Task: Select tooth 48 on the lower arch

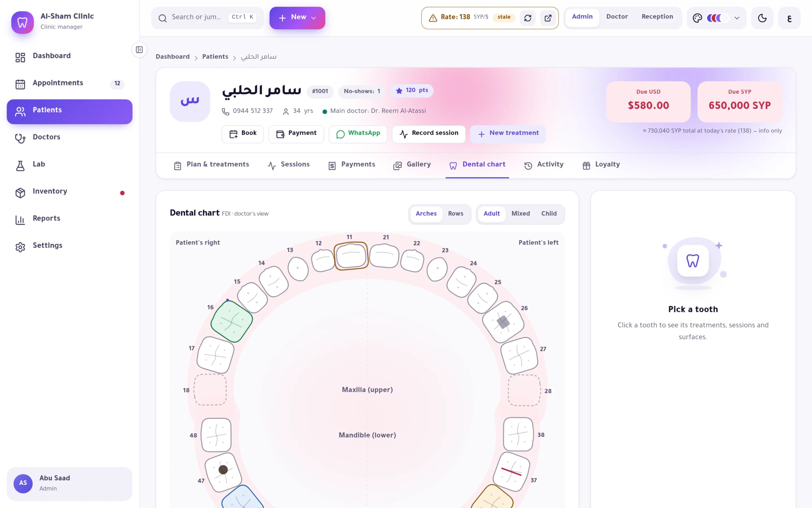Action: pos(216,435)
